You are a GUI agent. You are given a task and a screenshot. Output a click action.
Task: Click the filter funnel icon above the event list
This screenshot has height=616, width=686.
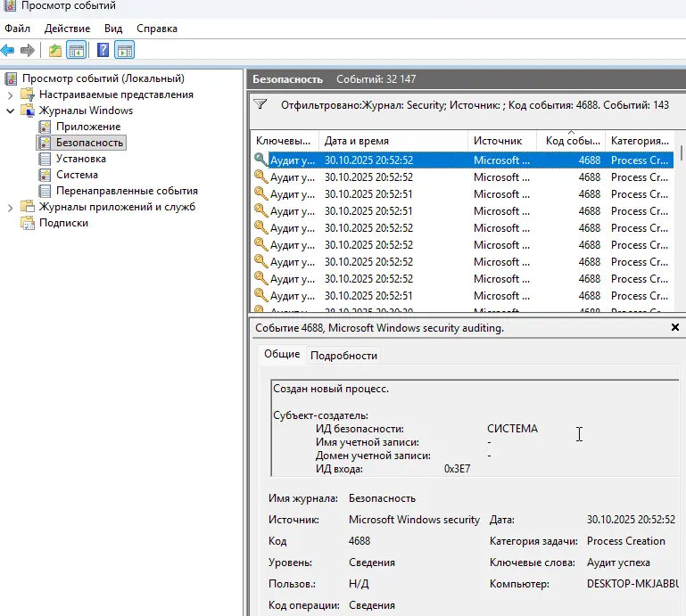click(x=260, y=104)
